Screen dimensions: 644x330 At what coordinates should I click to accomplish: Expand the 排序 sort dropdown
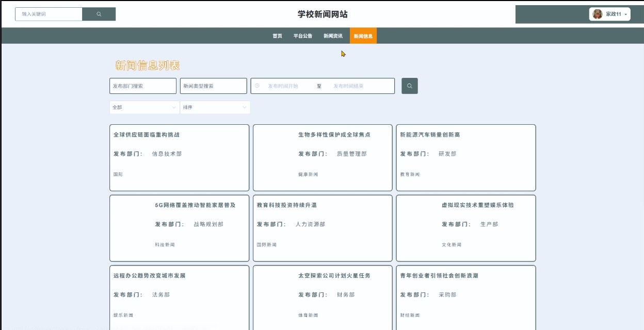tap(215, 107)
